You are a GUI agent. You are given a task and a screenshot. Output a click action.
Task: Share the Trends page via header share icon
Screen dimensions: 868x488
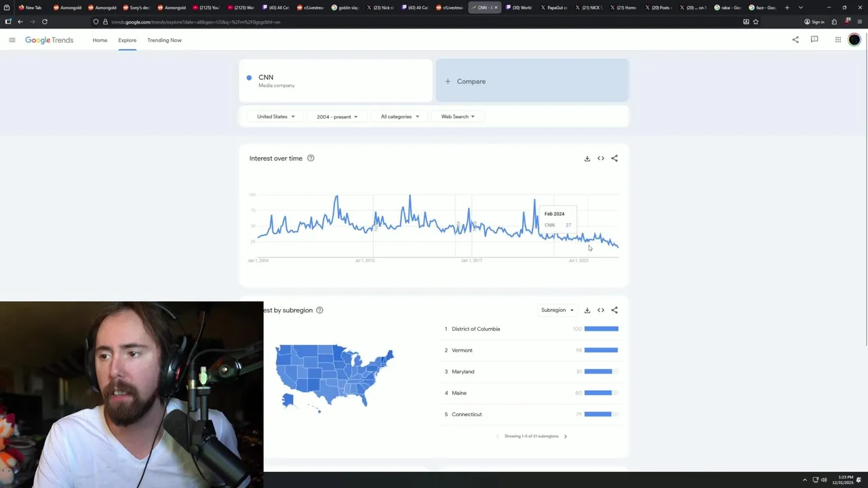click(795, 39)
